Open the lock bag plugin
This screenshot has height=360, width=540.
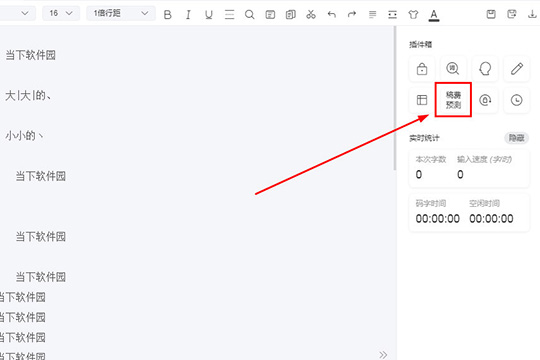[422, 69]
